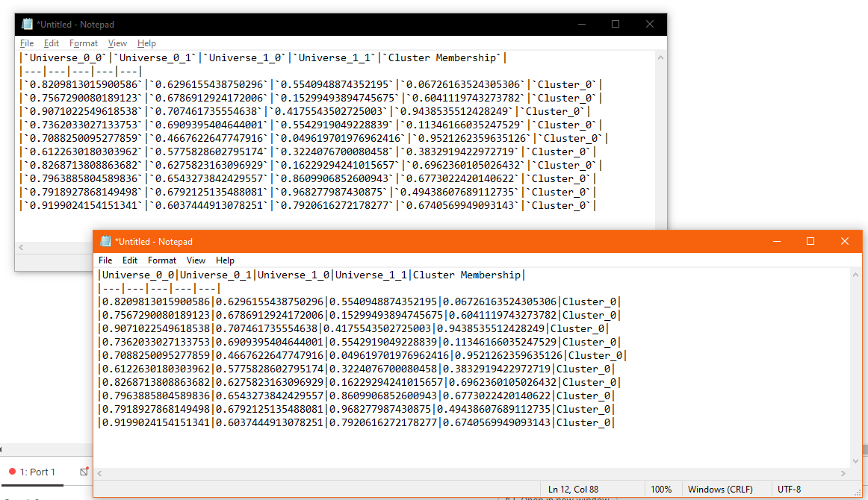The width and height of the screenshot is (868, 500).
Task: Click 'UTF-8' encoding status entry
Action: coord(789,490)
